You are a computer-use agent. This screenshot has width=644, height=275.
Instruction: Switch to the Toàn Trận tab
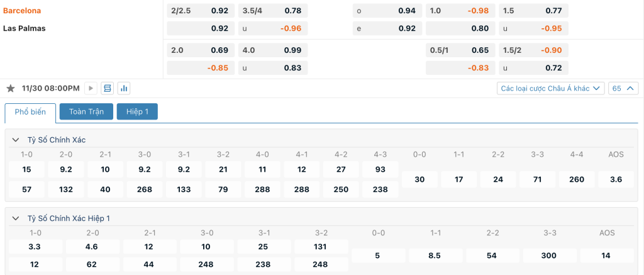(x=86, y=111)
